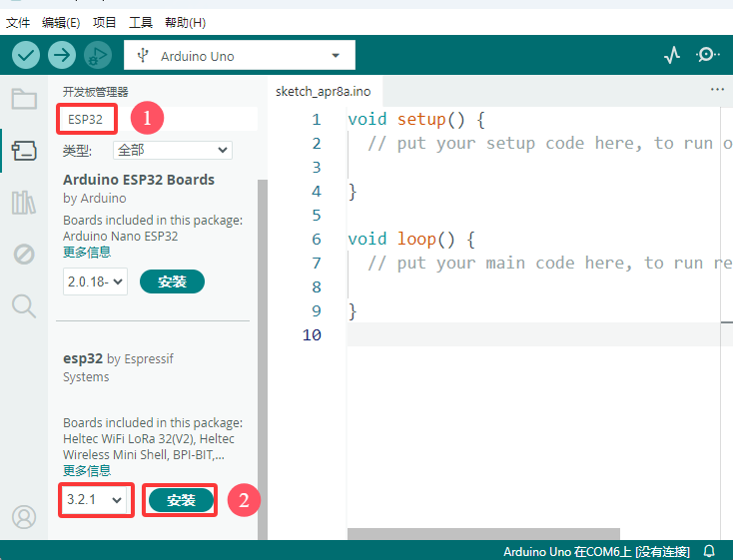Open the Debug sidebar panel

(24, 254)
